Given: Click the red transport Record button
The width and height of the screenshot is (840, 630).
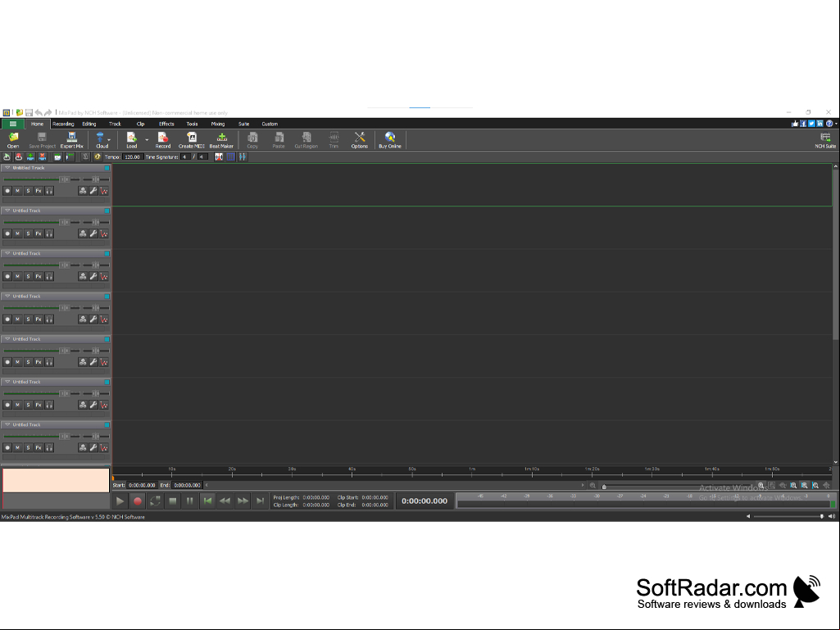Looking at the screenshot, I should (x=138, y=501).
